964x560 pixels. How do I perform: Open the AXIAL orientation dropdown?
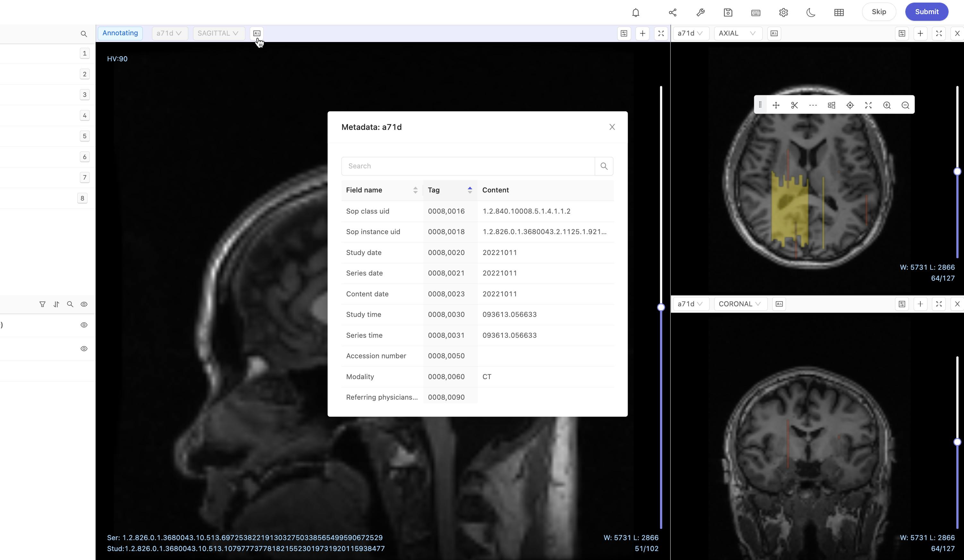click(x=738, y=33)
